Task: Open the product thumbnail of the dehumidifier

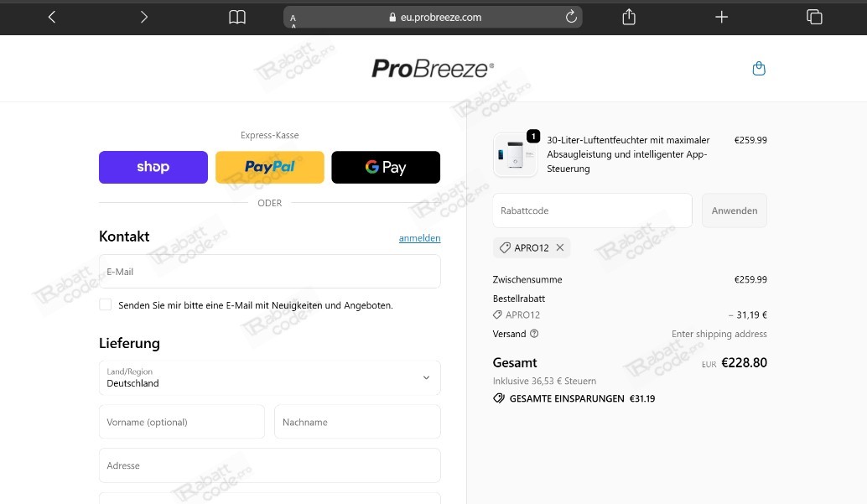Action: [x=515, y=155]
